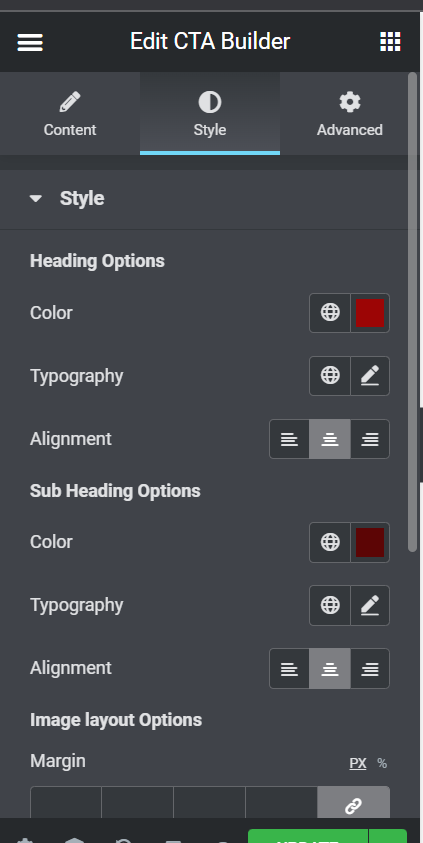Switch to the Content tab

coord(70,113)
